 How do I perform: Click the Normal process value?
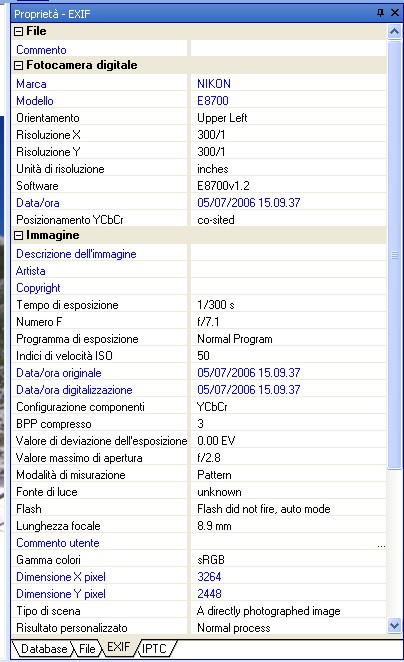[x=233, y=628]
